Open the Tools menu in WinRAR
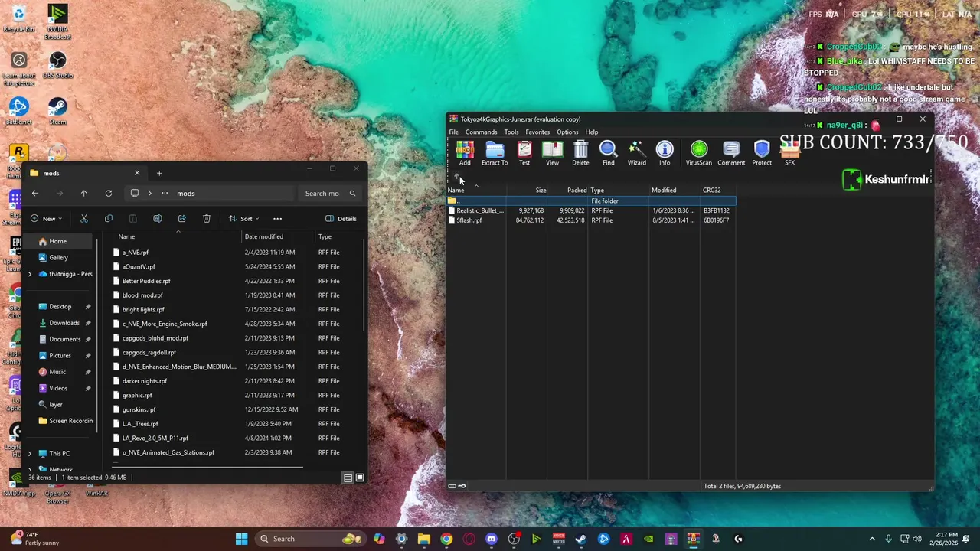Screen dimensions: 980x551 pos(511,132)
